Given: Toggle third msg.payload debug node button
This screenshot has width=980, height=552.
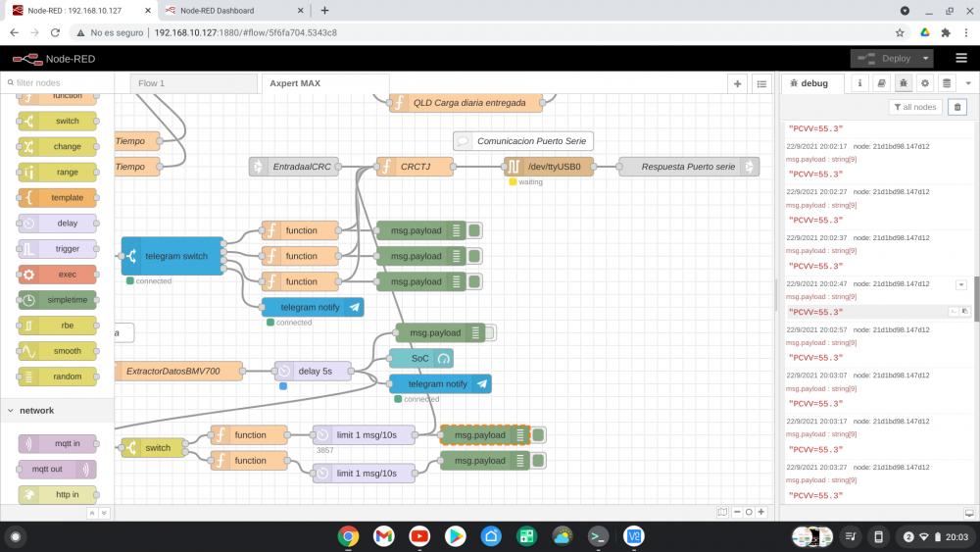Looking at the screenshot, I should (x=475, y=282).
